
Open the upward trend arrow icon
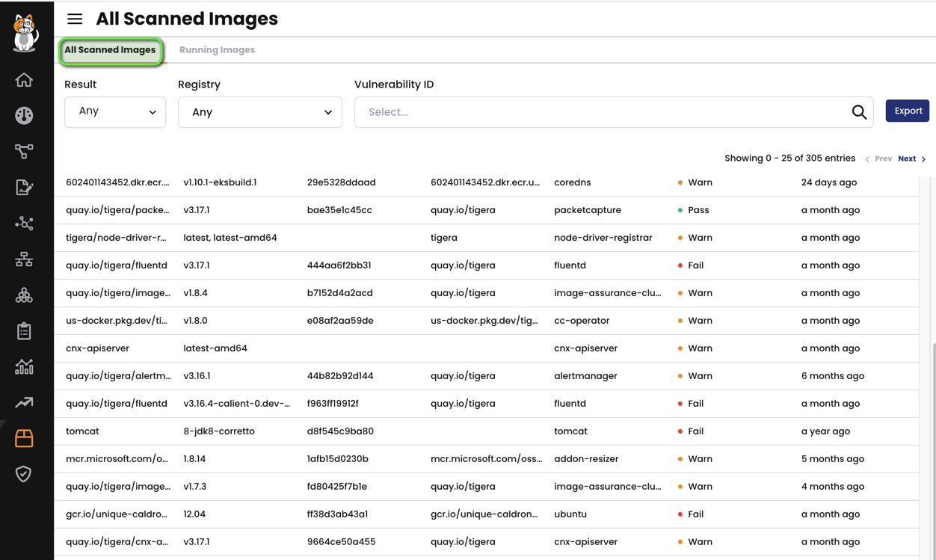point(24,402)
